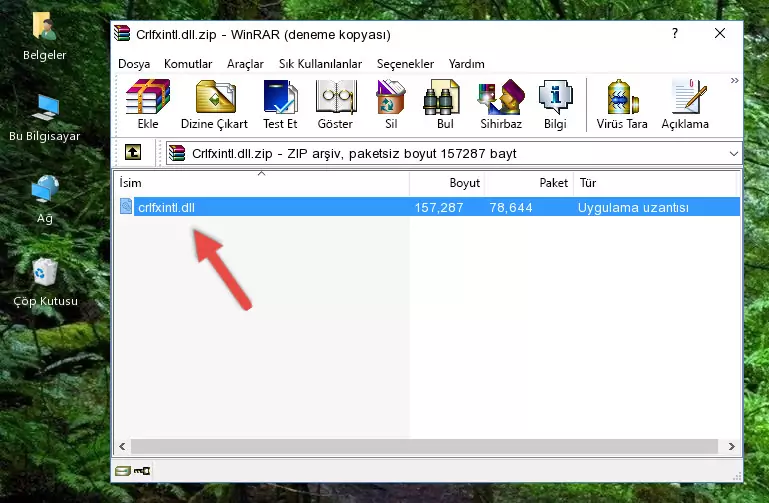Click the horizontal scrollbar right arrow
Screen dimensions: 769x503
pyautogui.click(x=731, y=446)
